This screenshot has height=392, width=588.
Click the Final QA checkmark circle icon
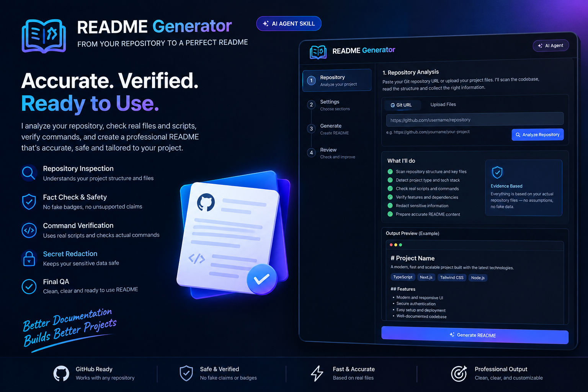pyautogui.click(x=29, y=286)
